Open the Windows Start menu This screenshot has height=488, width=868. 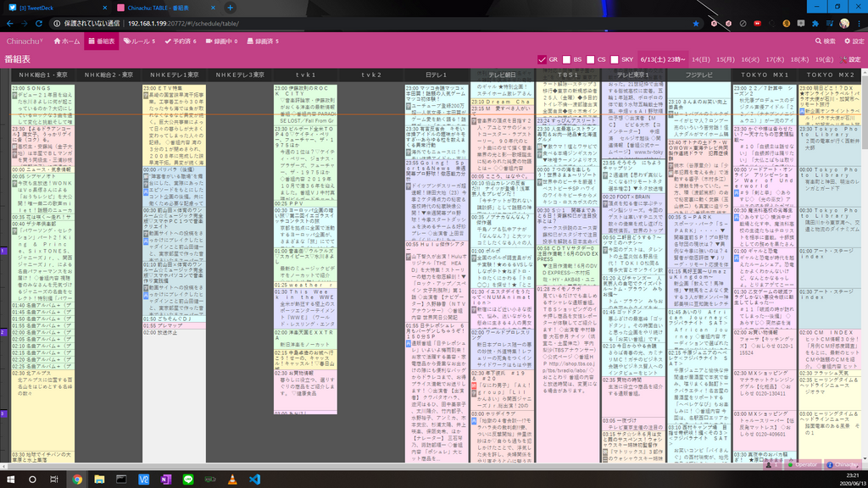(x=10, y=480)
